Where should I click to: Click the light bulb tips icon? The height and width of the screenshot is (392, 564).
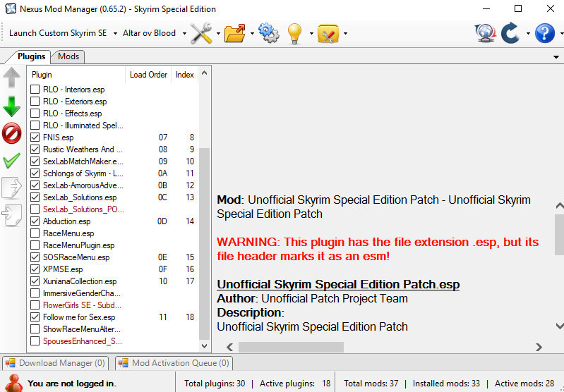294,33
